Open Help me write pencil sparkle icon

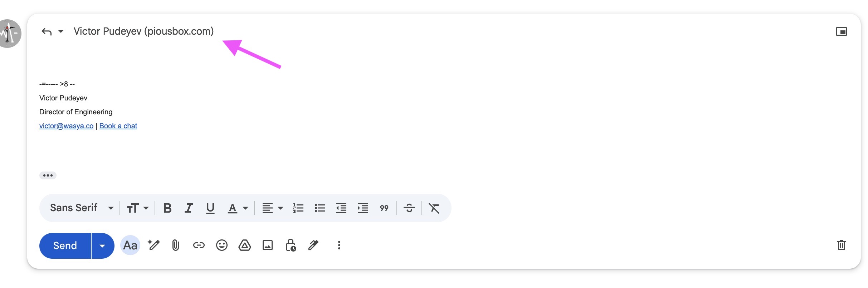point(153,245)
